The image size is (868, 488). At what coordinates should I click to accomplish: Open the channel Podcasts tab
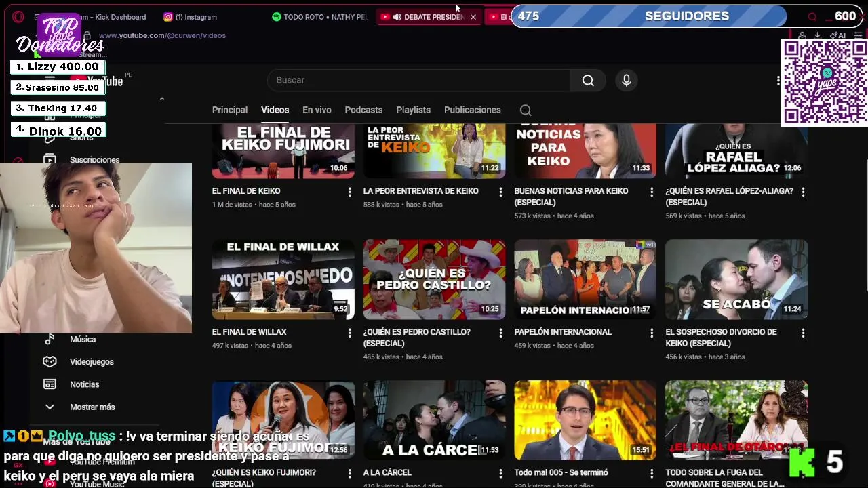tap(363, 110)
